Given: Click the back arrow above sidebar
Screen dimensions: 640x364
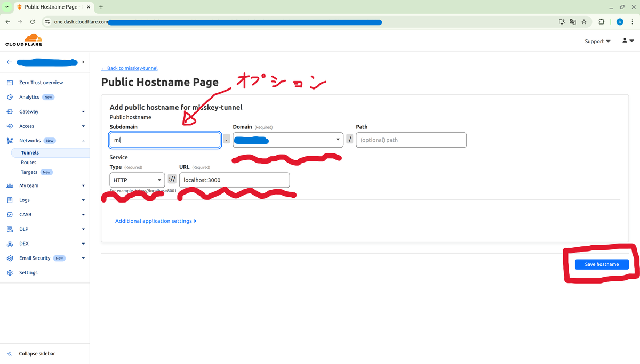Looking at the screenshot, I should click(9, 62).
